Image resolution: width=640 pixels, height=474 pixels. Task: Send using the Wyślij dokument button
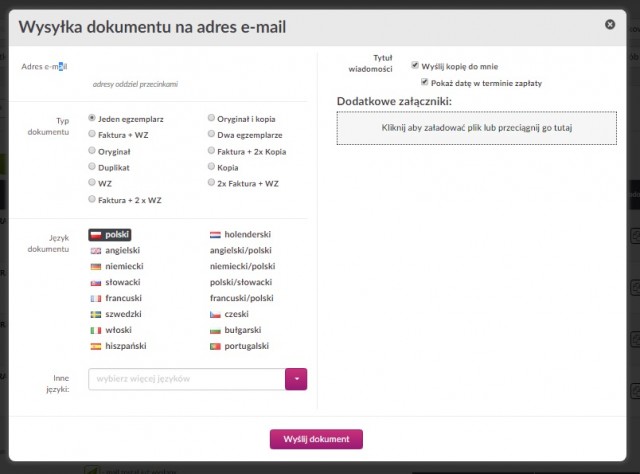pyautogui.click(x=316, y=439)
